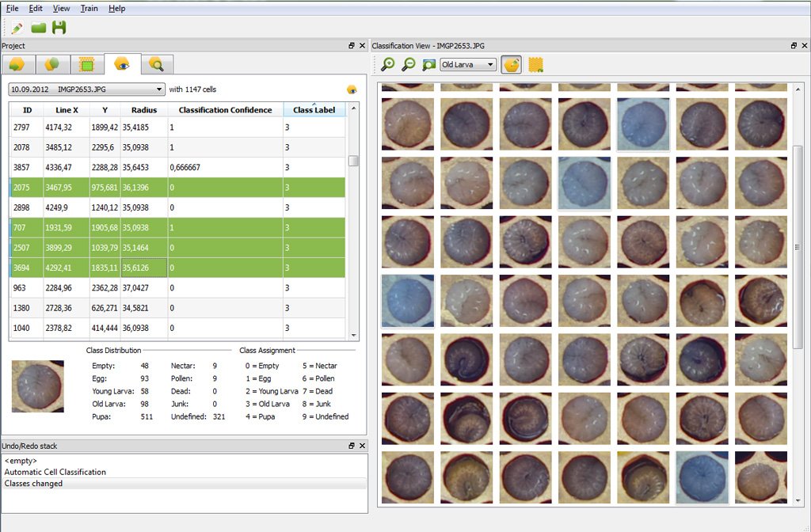
Task: Sort table by Class Label column header
Action: [x=314, y=110]
